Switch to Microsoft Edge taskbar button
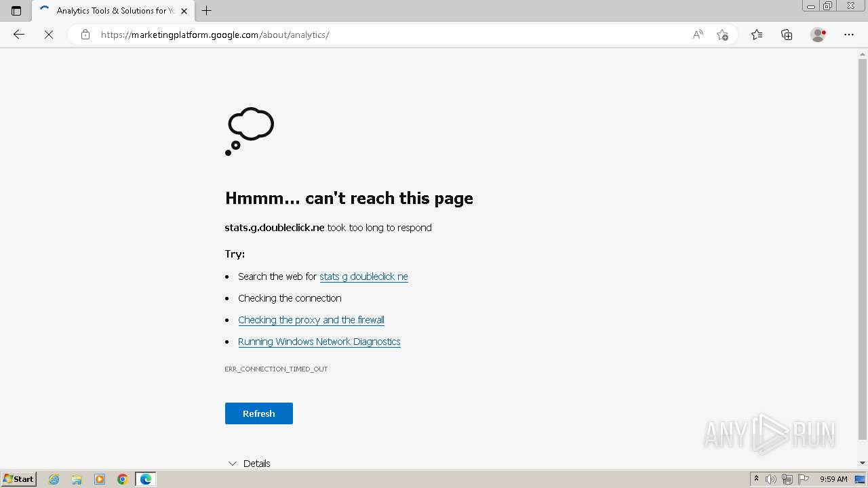The height and width of the screenshot is (488, 868). [x=146, y=479]
